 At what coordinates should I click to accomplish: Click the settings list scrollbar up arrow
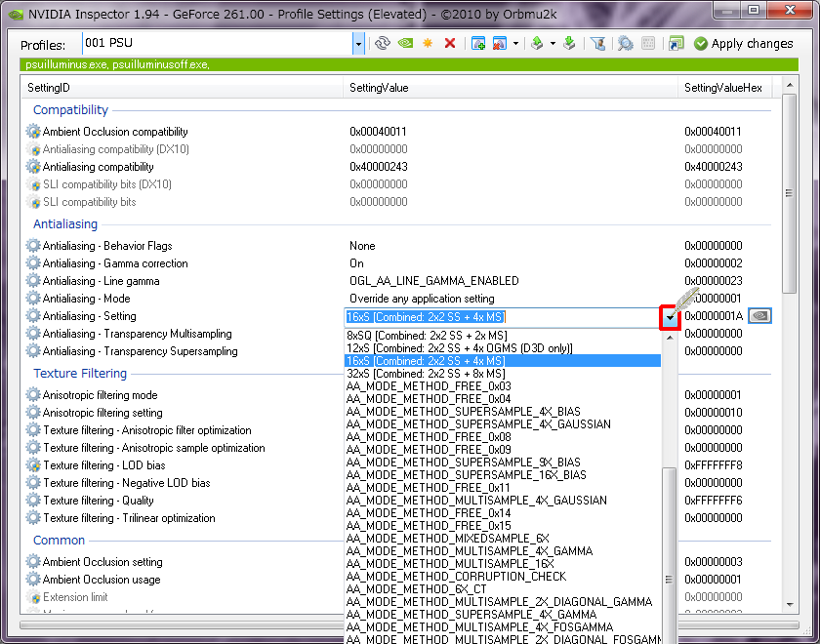coord(790,85)
